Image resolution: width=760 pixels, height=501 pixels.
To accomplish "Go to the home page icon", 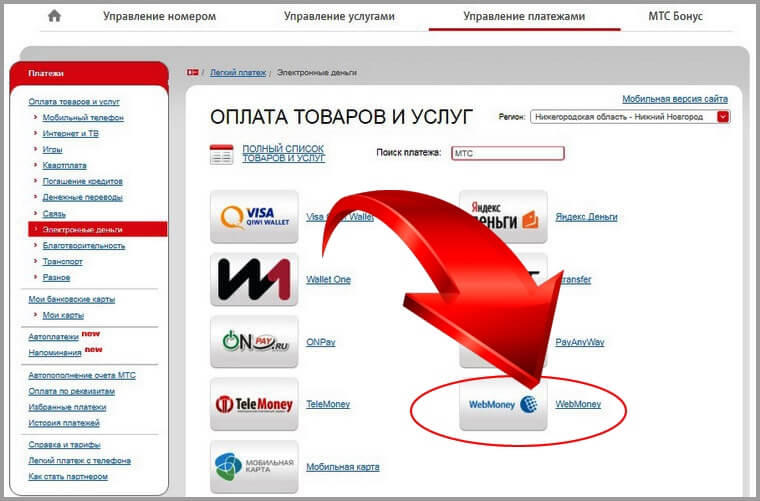I will [55, 16].
